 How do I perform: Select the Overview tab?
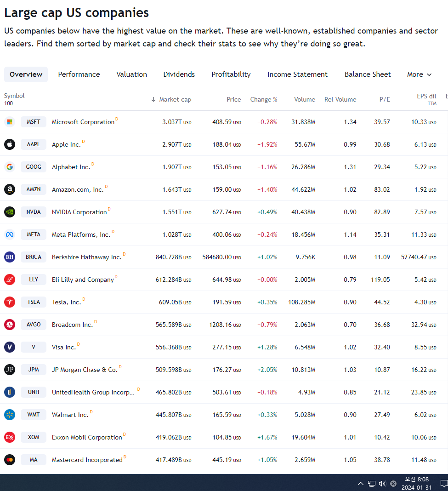click(26, 74)
